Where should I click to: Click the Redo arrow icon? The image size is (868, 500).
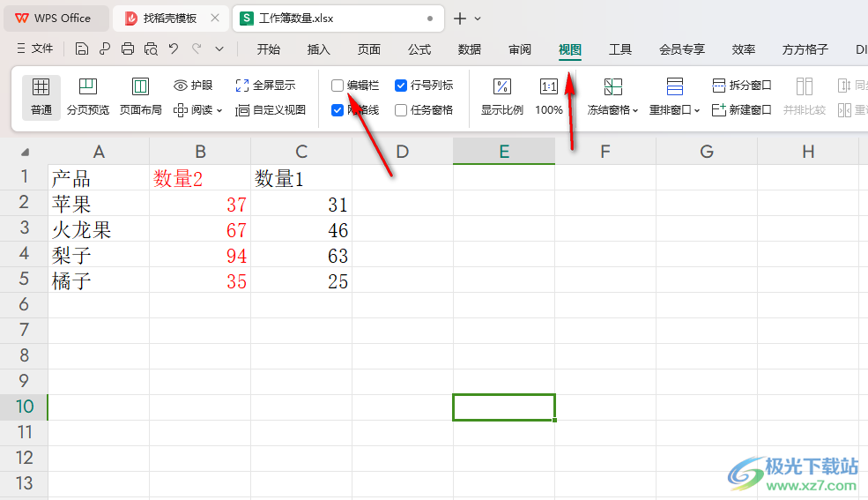pos(197,49)
